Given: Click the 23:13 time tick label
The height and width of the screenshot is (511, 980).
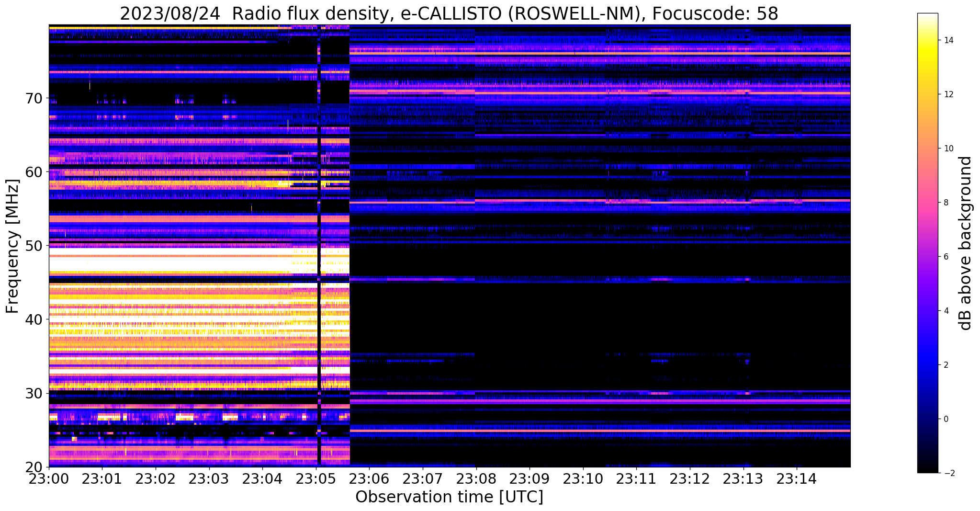Looking at the screenshot, I should tap(743, 479).
